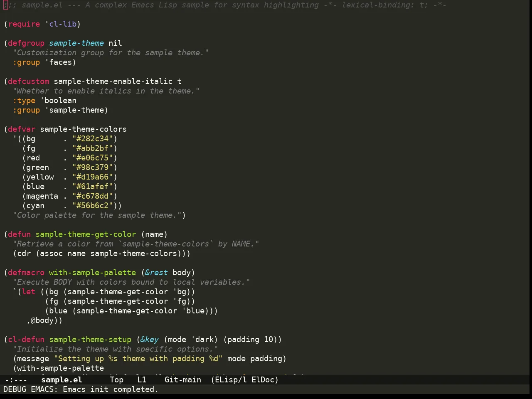Click the "Setting up %s theme with padding %d" string
532x399 pixels.
[138, 359]
